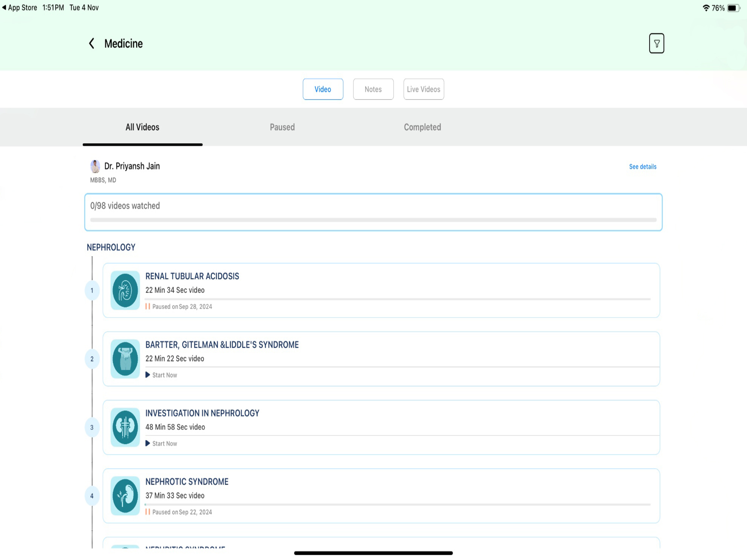
Task: Tap the Wi-Fi status icon
Action: 706,8
